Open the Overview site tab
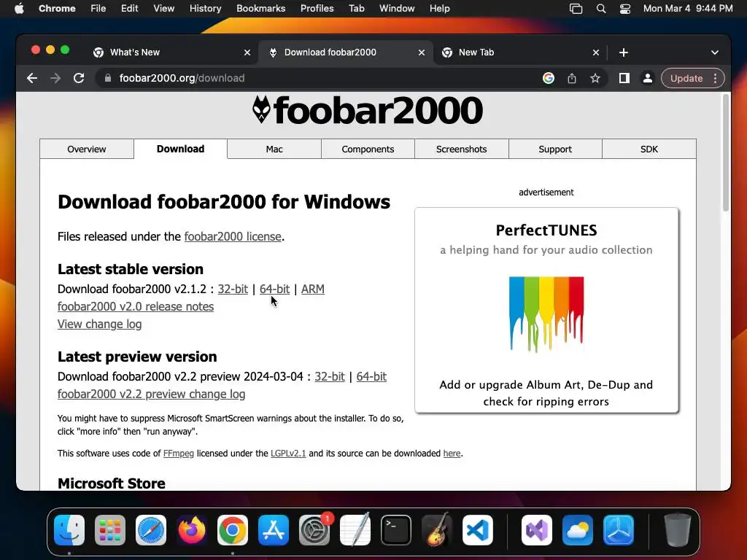This screenshot has width=747, height=560. coord(87,149)
